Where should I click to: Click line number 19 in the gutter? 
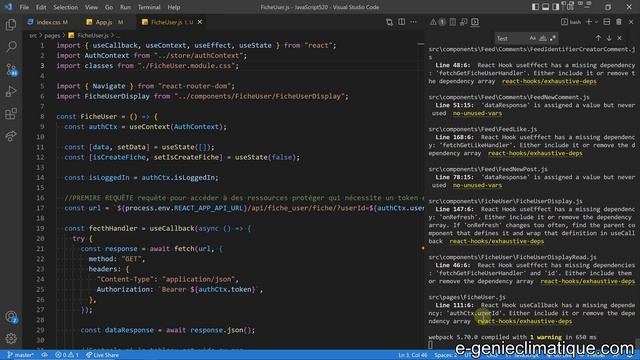[40, 228]
